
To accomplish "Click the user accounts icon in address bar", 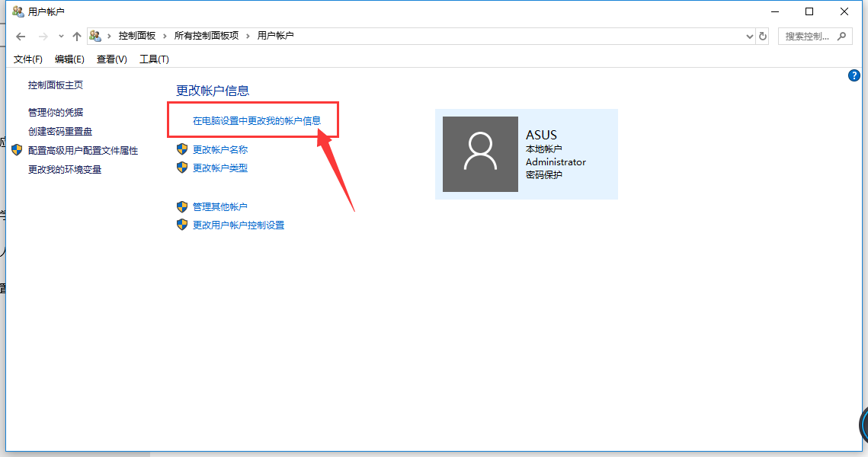I will coord(95,36).
